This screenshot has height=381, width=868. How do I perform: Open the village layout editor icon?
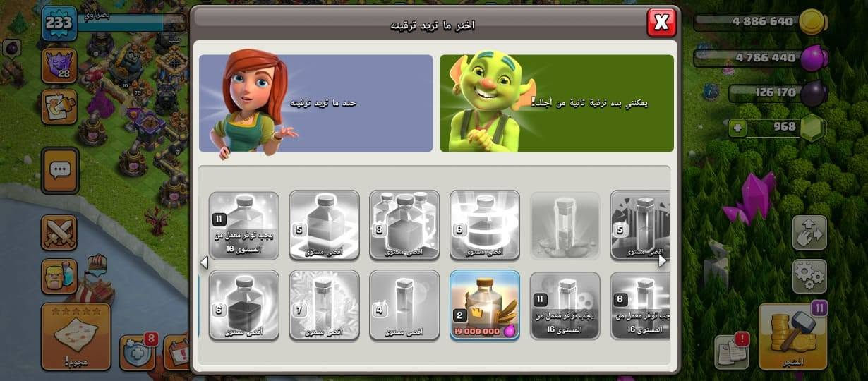809,233
